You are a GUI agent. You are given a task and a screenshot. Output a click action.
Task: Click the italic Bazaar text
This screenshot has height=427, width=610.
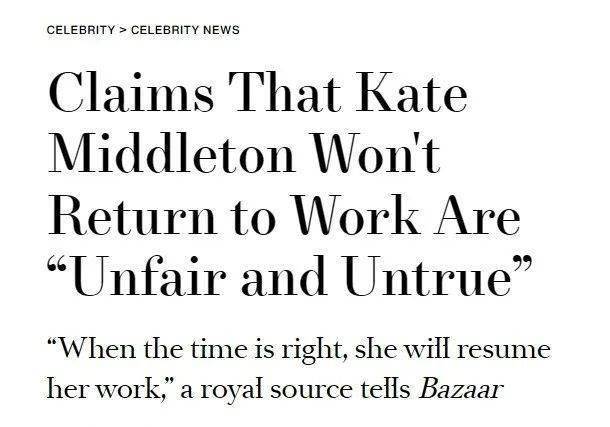461,389
